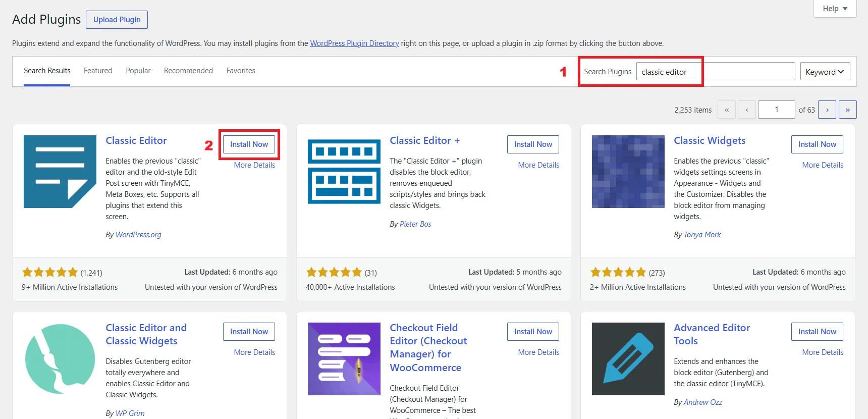Install the Classic Editor plugin
Viewport: 868px width, 419px height.
click(x=249, y=144)
